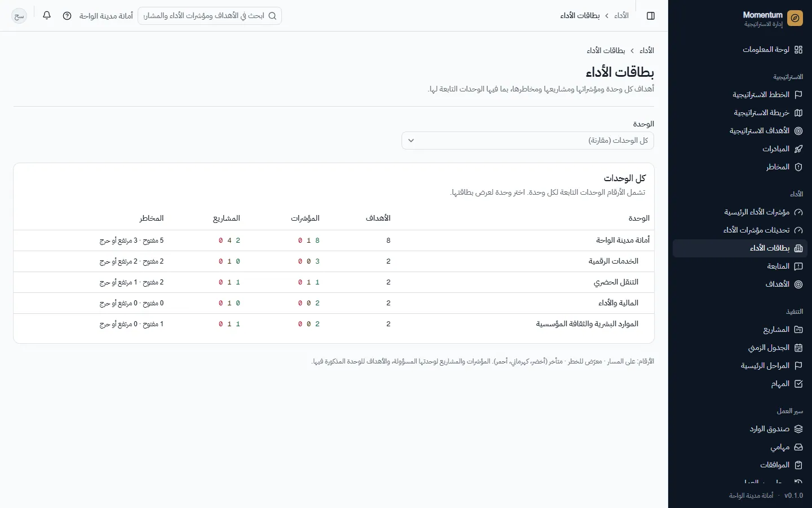812x508 pixels.
Task: Open الأهداف under the الأداء section
Action: (x=740, y=284)
